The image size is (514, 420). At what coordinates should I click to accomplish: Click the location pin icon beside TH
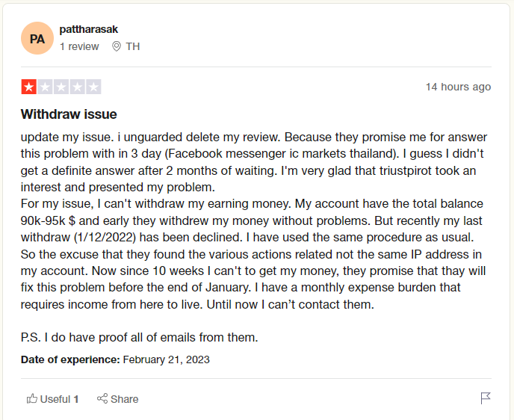(117, 46)
